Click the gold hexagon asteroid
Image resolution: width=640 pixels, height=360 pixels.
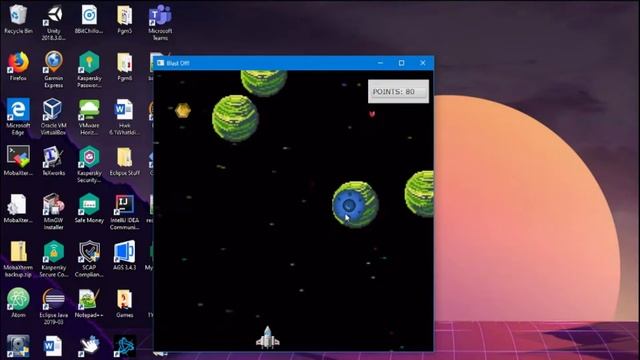[x=182, y=110]
